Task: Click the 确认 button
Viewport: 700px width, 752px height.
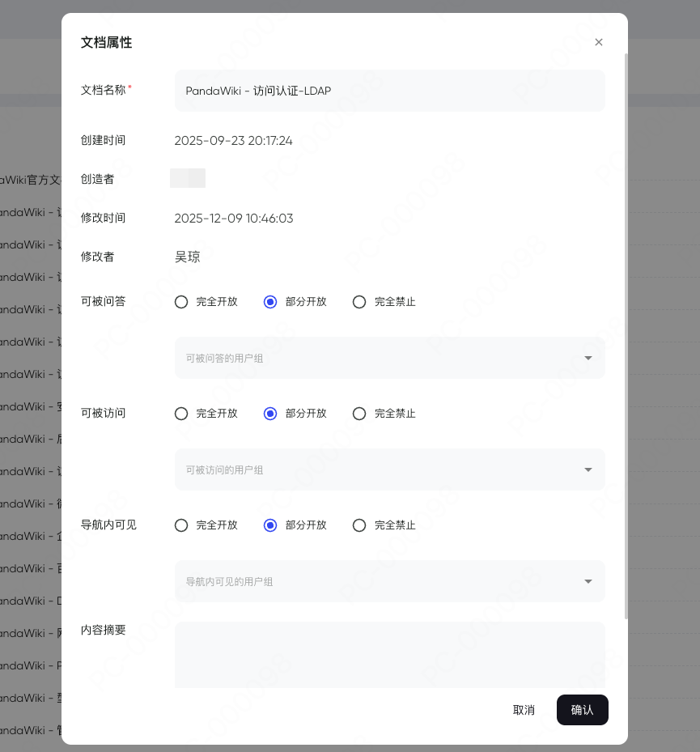Action: coord(582,710)
